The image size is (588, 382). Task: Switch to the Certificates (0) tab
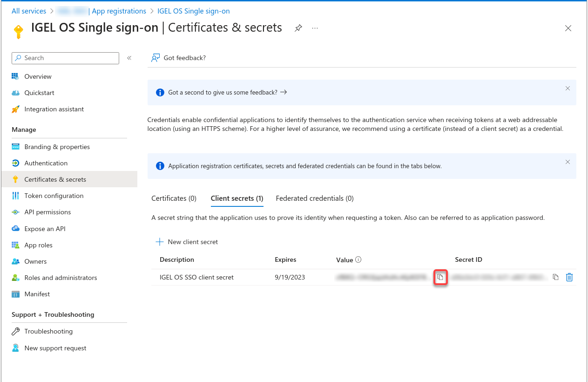coord(174,198)
